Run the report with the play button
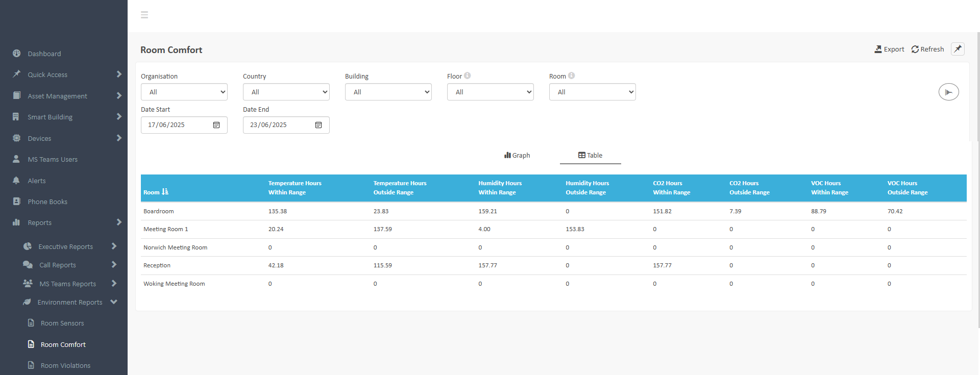 pos(948,92)
